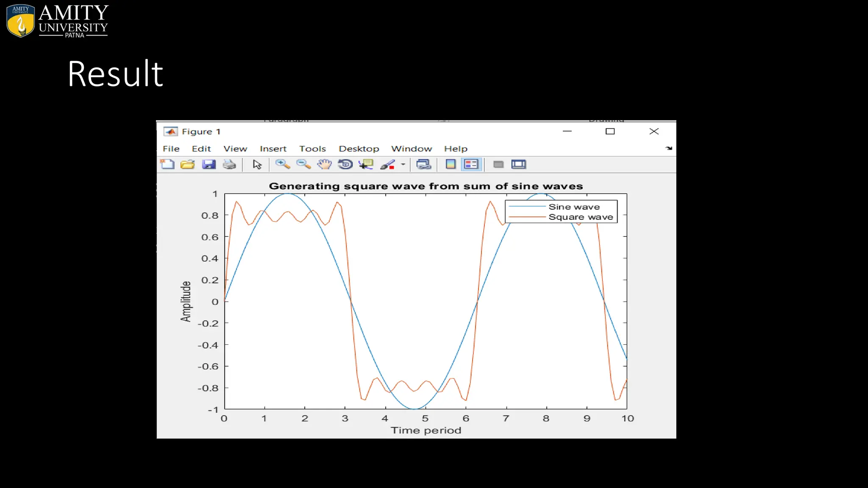
Task: Open the Desktop menu
Action: click(359, 149)
